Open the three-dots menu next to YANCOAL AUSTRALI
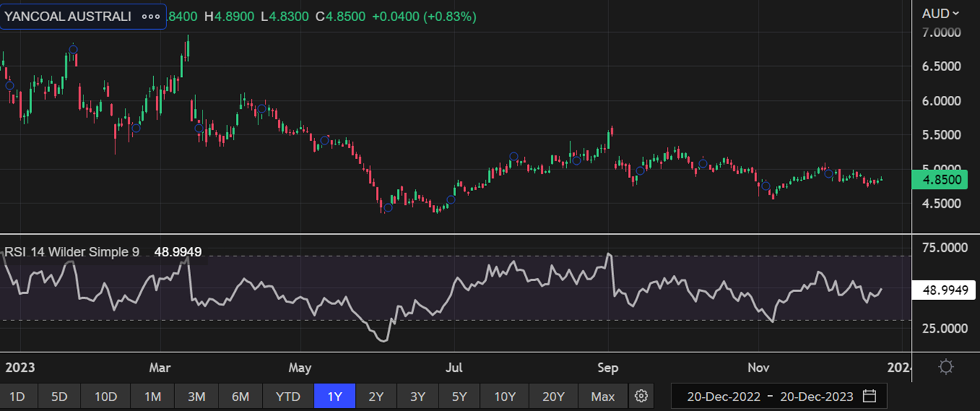 coord(151,16)
